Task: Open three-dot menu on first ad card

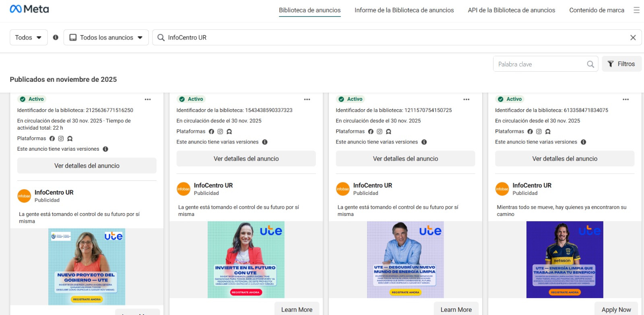Action: [x=148, y=99]
